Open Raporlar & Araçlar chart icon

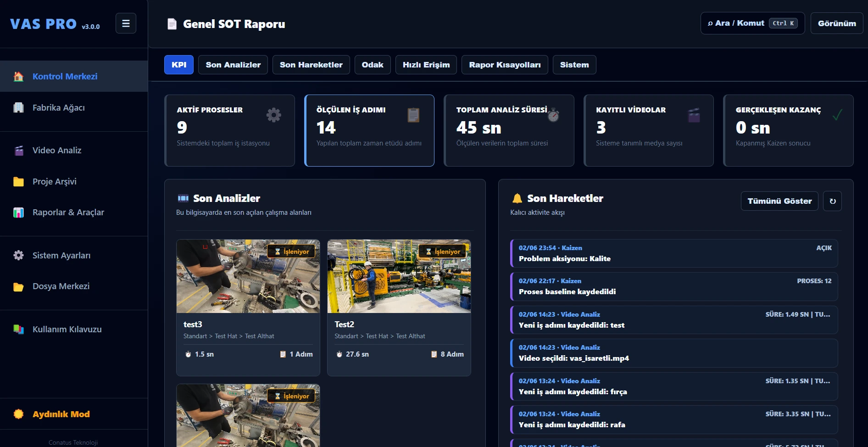(18, 212)
